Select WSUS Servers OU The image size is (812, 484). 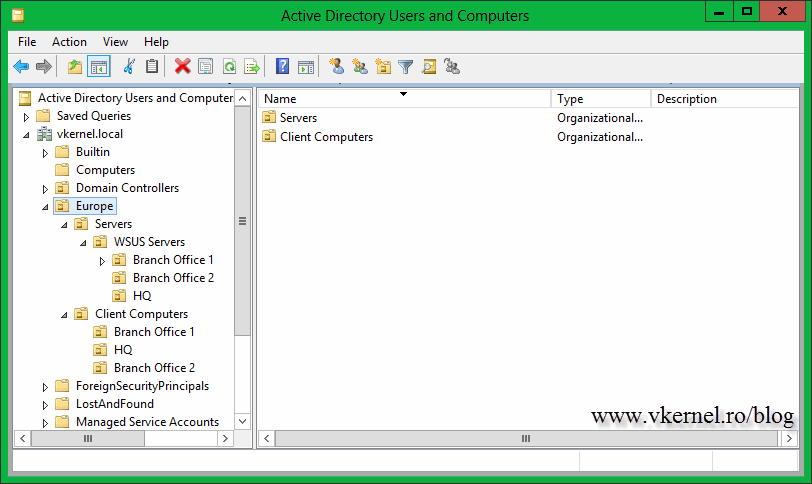point(149,242)
